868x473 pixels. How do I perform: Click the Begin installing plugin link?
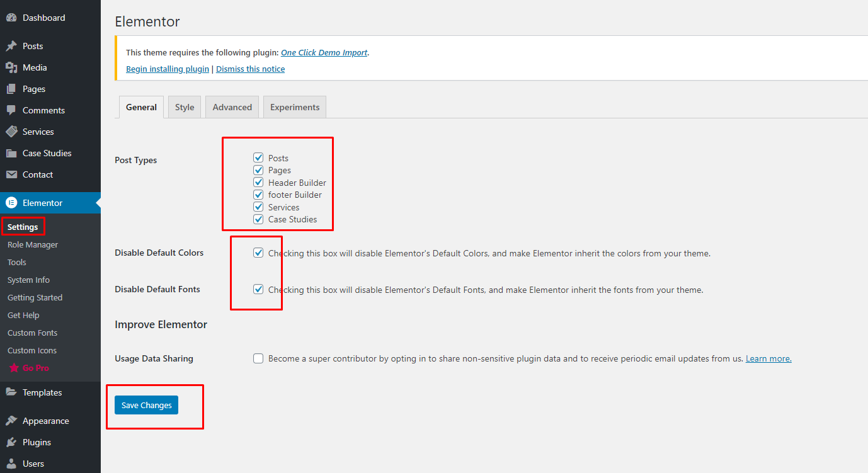tap(168, 69)
